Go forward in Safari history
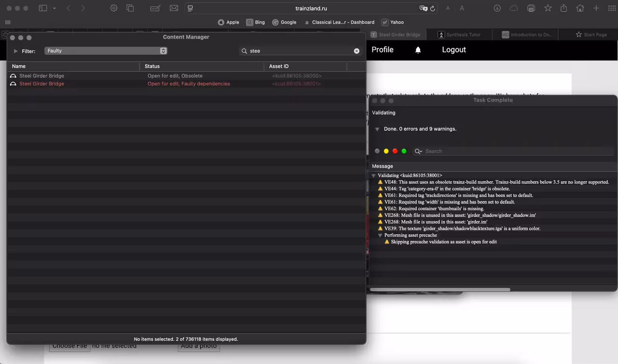 click(x=83, y=8)
